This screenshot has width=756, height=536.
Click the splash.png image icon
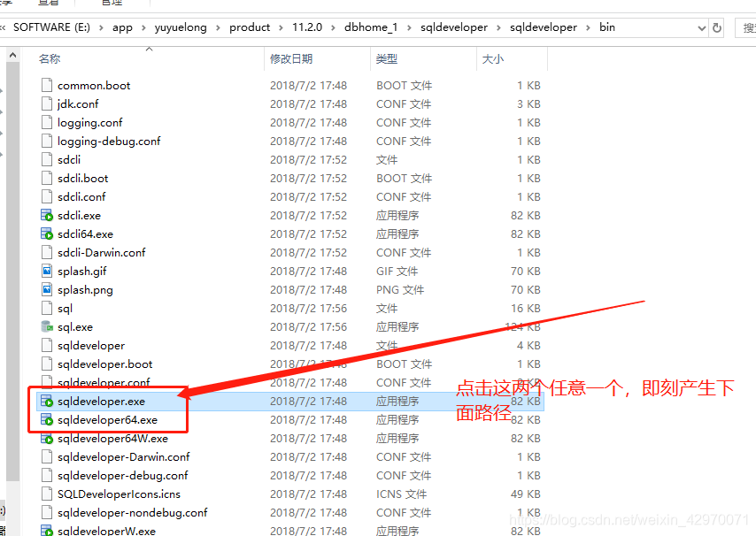click(47, 289)
